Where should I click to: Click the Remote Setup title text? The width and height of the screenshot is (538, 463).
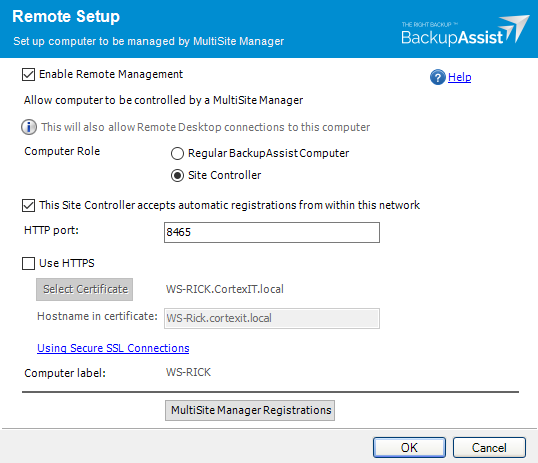pos(66,16)
